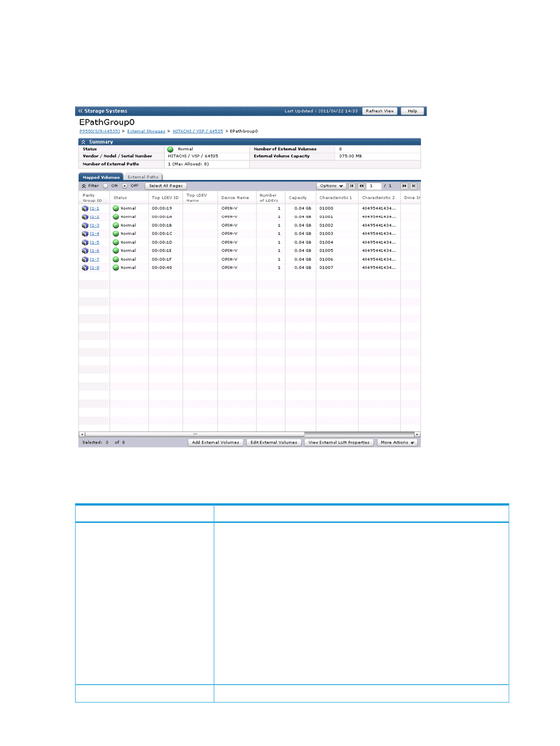Open Help
Image resolution: width=560 pixels, height=746 pixels.
[x=413, y=111]
